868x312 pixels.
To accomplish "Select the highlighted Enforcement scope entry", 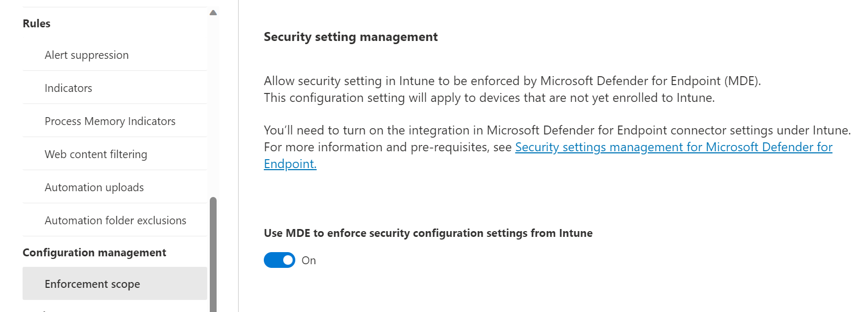I will pyautogui.click(x=92, y=284).
